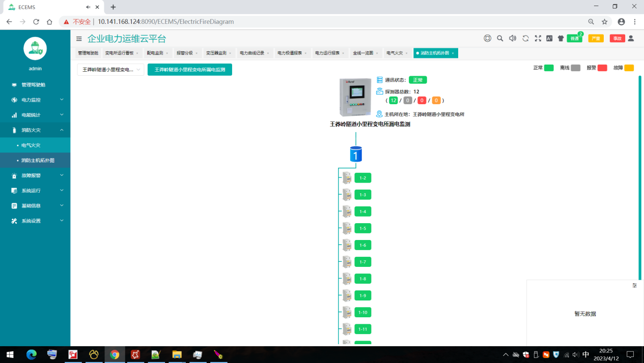Image resolution: width=644 pixels, height=363 pixels.
Task: Select detector node 1-5 in topology
Action: click(362, 228)
